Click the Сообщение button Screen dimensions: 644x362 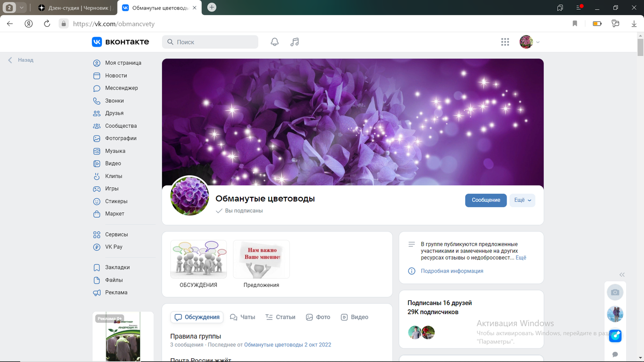point(486,200)
